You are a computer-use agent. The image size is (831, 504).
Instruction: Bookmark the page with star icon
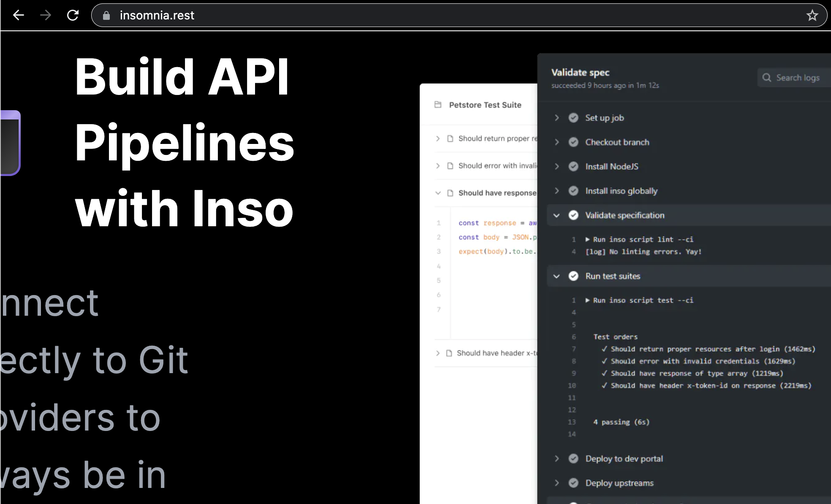(x=812, y=15)
